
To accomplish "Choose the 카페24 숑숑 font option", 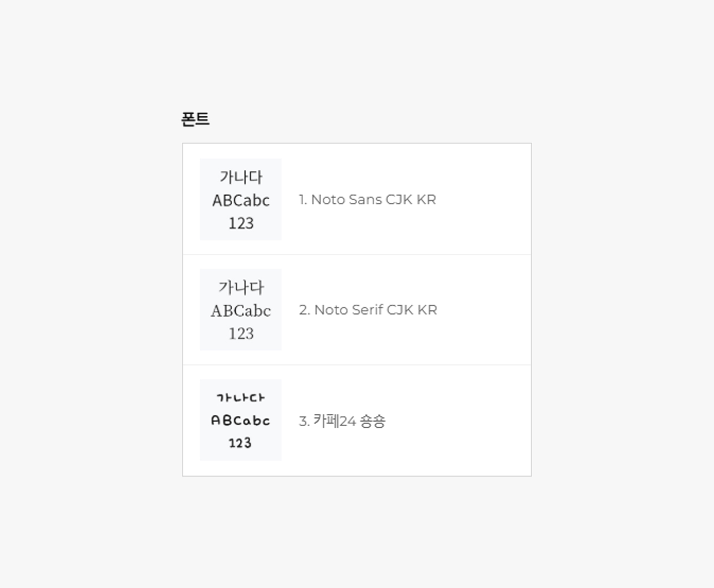I will point(357,420).
